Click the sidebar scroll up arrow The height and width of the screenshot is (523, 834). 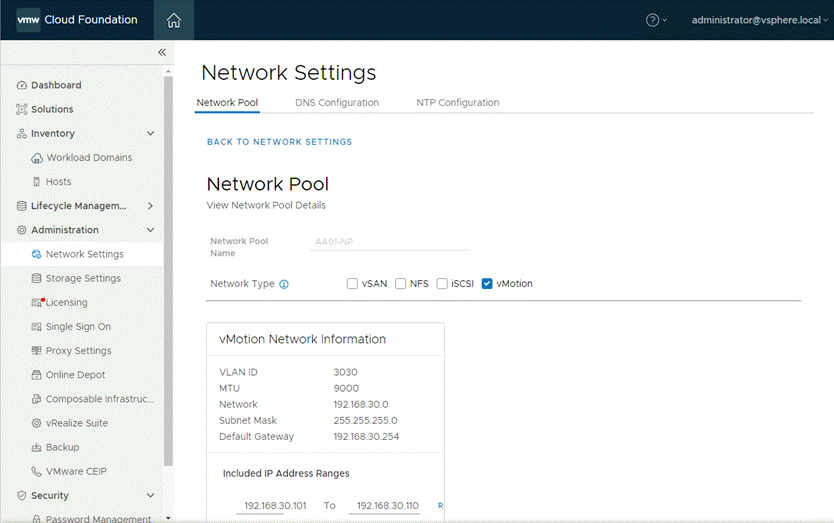[x=168, y=71]
